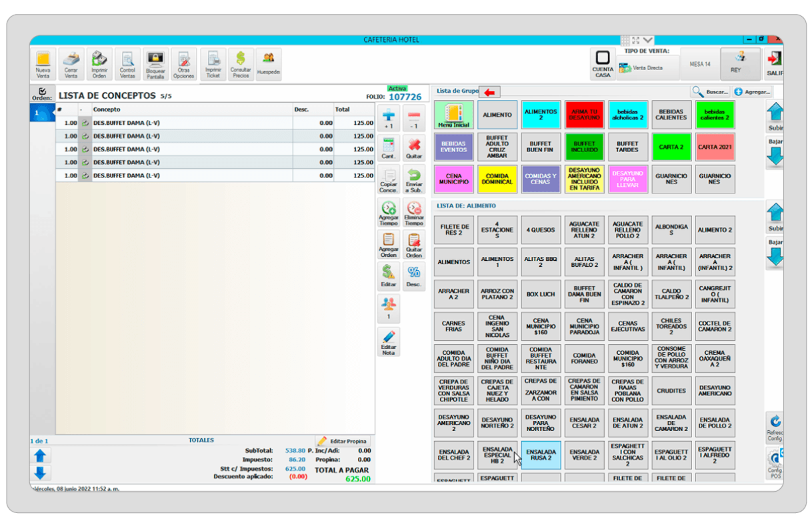Click the red back arrow near Lista de Grupo
The width and height of the screenshot is (812, 527).
click(490, 92)
